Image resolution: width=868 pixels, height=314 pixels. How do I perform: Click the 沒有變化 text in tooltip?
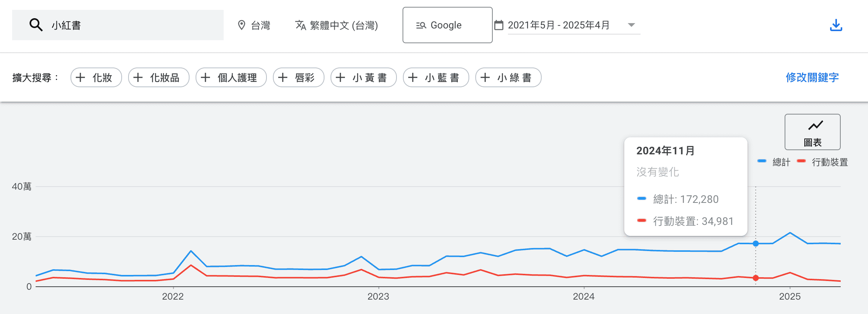coord(658,172)
